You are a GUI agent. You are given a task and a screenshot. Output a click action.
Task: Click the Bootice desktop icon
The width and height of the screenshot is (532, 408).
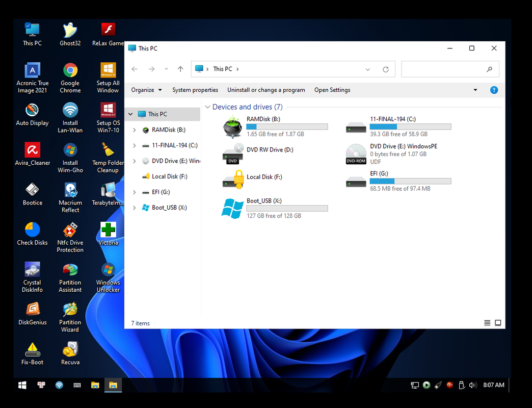(32, 194)
